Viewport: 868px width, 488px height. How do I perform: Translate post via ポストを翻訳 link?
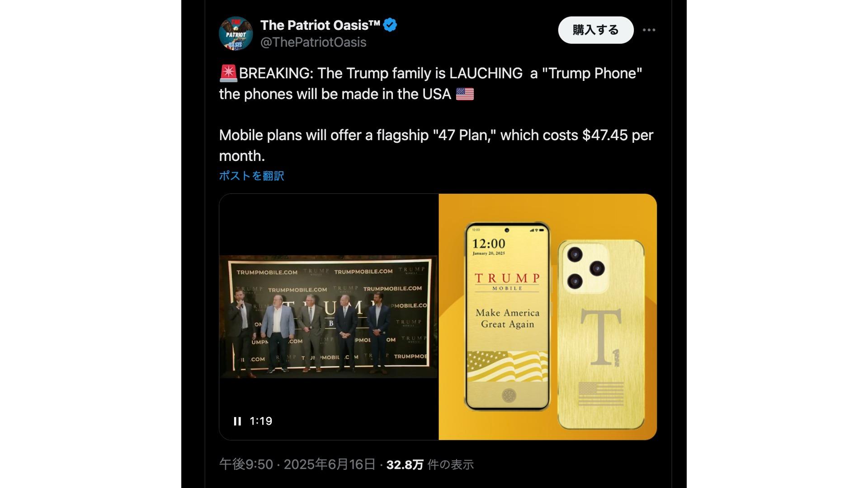click(x=251, y=176)
